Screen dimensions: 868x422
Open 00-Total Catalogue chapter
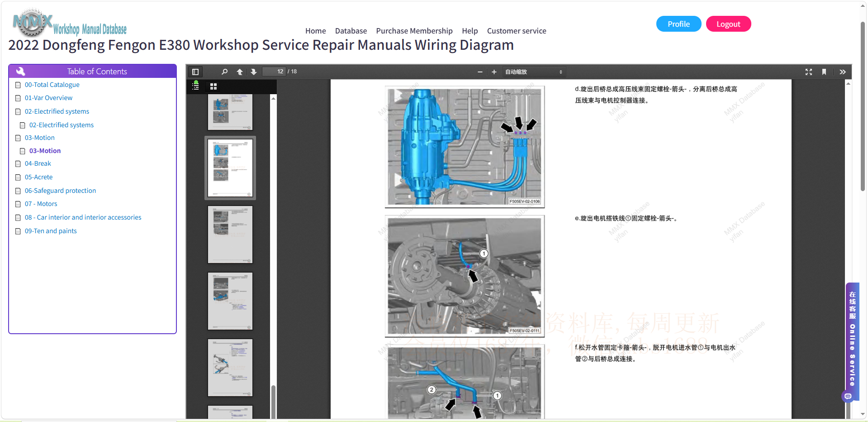[52, 85]
